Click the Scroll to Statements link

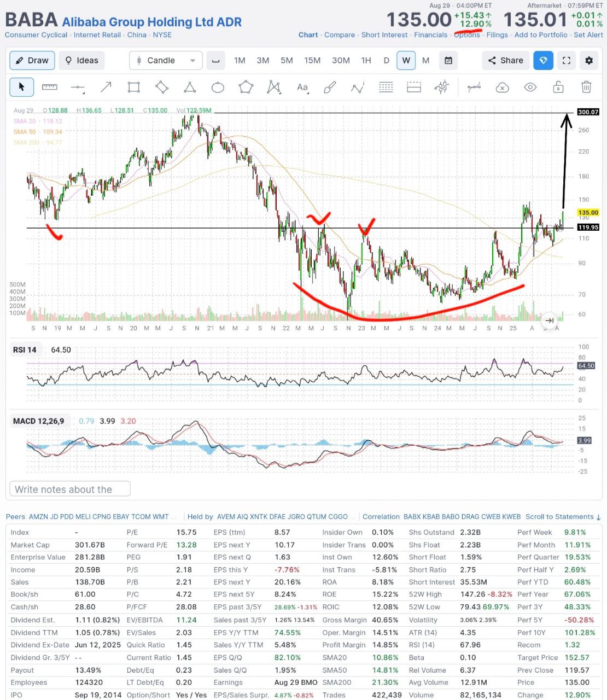[563, 517]
